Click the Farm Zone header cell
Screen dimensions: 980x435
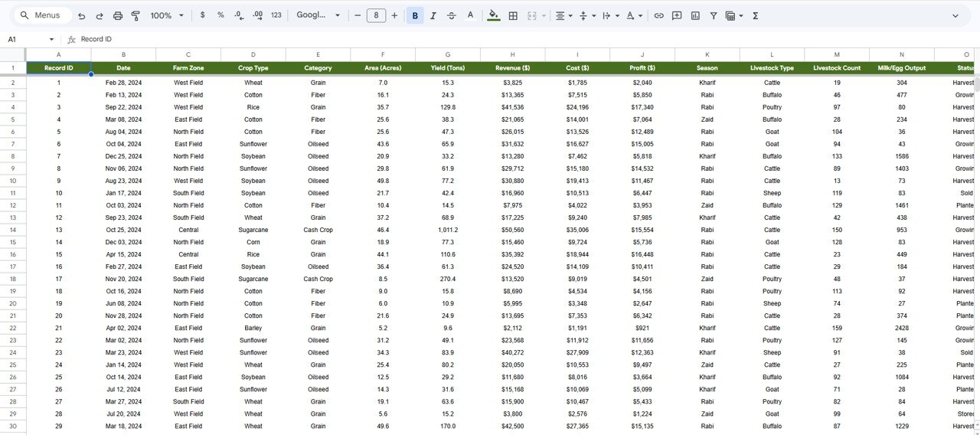click(x=188, y=68)
